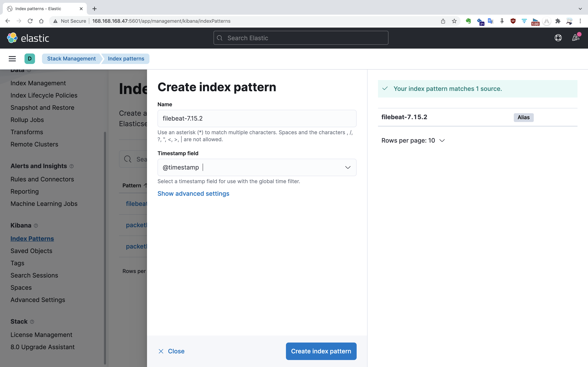Click the browser share icon

[x=443, y=21]
